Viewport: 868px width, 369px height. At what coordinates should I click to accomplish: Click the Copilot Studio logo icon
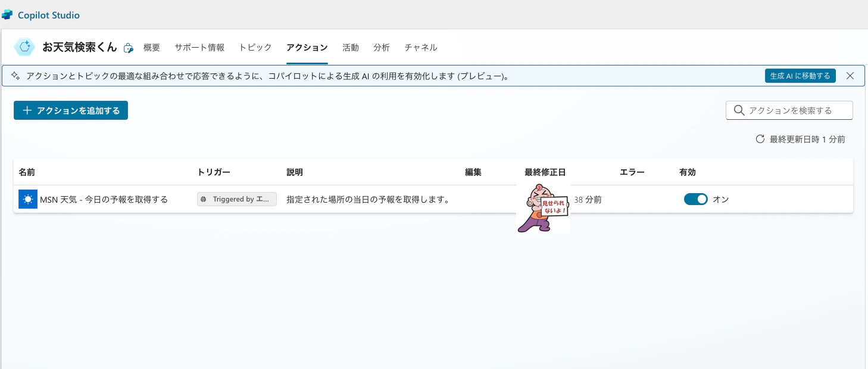[x=7, y=14]
